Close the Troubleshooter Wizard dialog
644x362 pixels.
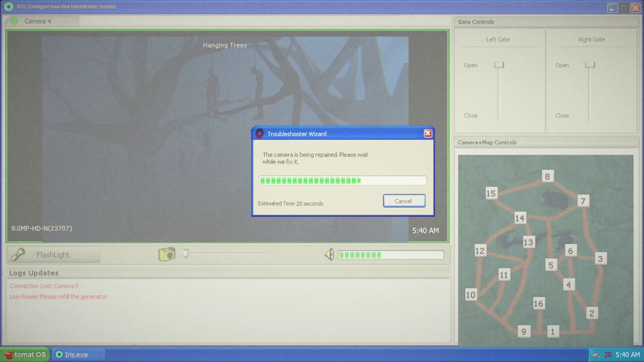point(428,133)
